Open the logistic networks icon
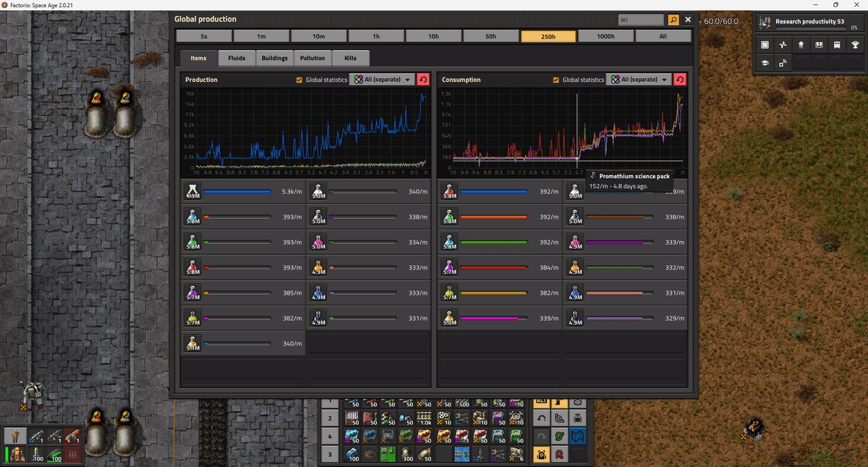868x467 pixels. [783, 63]
